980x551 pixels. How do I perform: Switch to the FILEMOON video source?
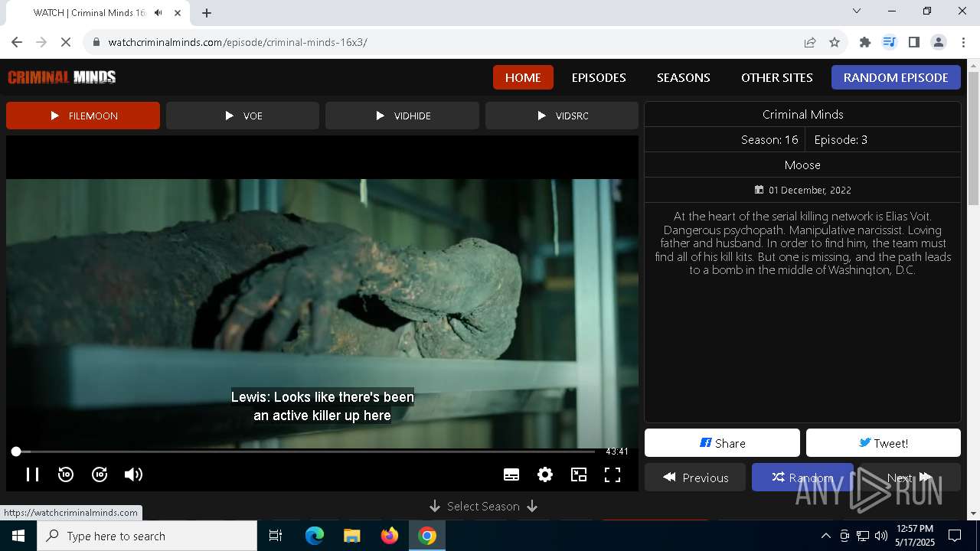(83, 116)
